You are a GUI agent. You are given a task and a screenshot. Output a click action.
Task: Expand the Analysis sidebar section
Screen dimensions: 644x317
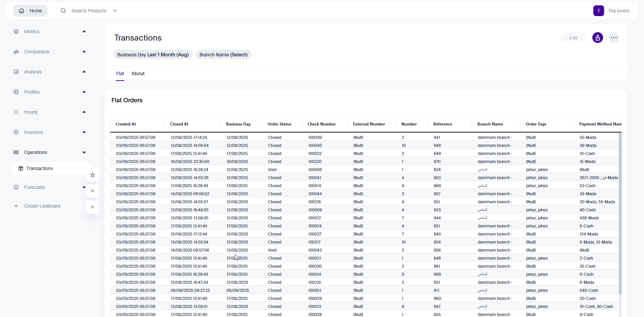(84, 72)
